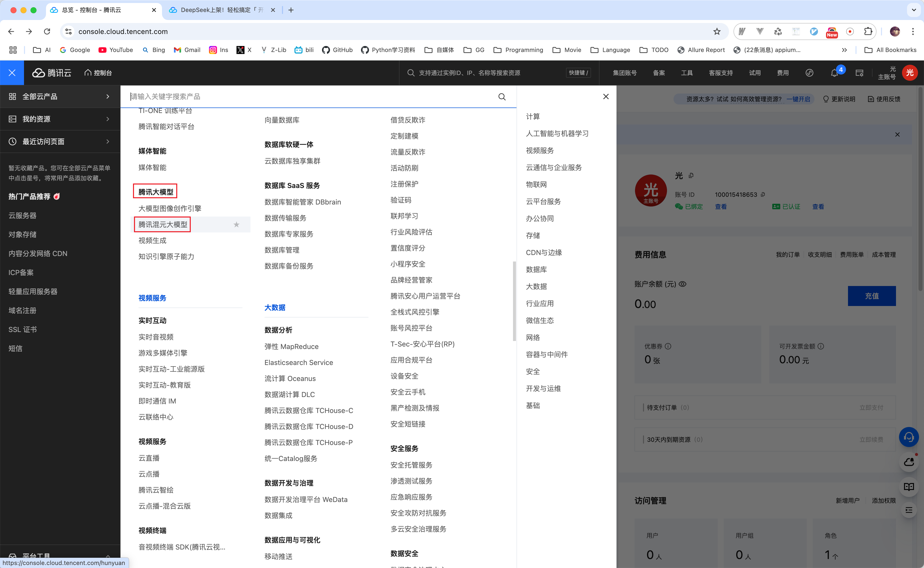The height and width of the screenshot is (568, 924).
Task: Open the GitHub bookmark
Action: point(337,50)
